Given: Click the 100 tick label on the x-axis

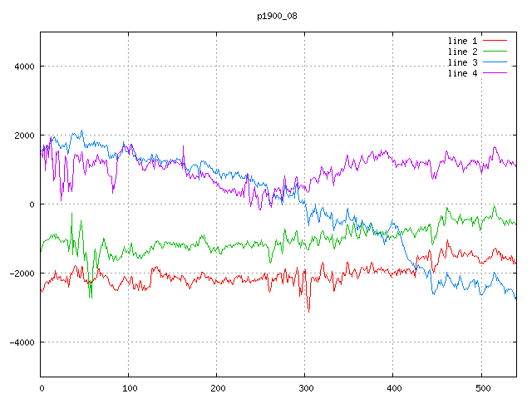Looking at the screenshot, I should [x=129, y=387].
